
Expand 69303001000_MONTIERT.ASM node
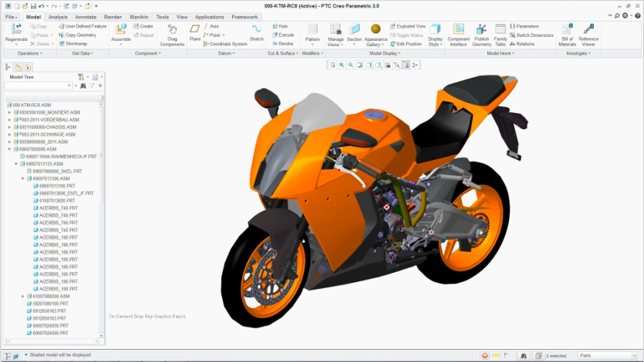(10, 112)
